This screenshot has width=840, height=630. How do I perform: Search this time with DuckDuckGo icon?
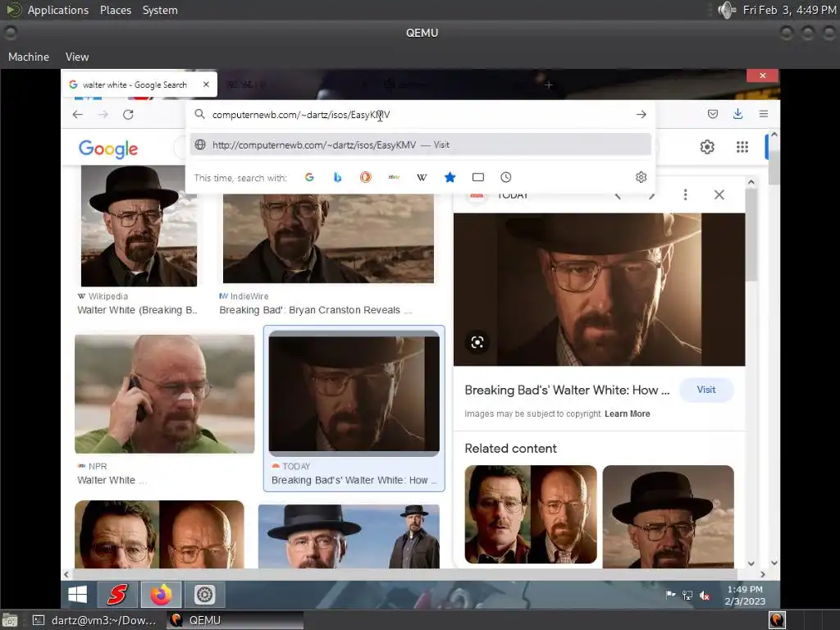point(365,177)
